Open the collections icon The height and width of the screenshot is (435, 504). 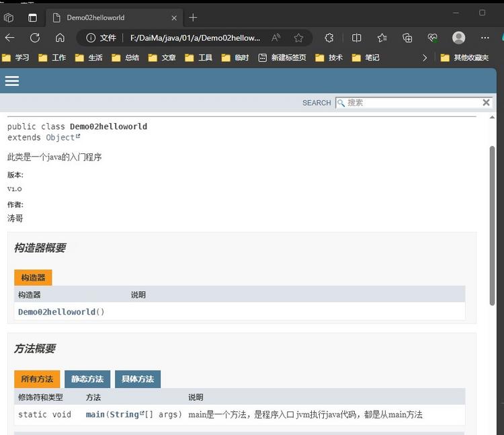pos(407,38)
